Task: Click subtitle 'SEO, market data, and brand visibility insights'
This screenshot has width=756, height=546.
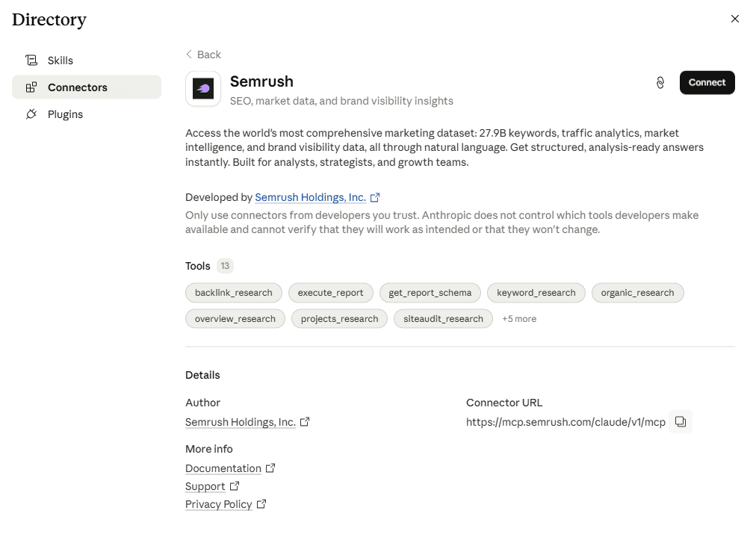Action: tap(341, 101)
